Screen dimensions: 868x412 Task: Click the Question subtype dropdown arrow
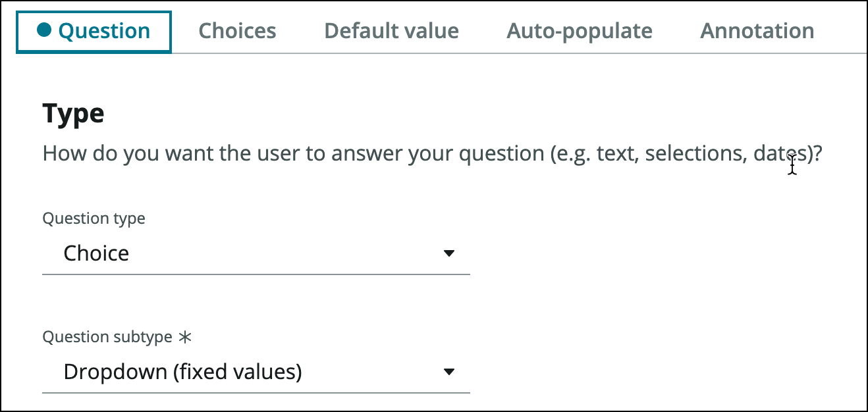coord(449,373)
